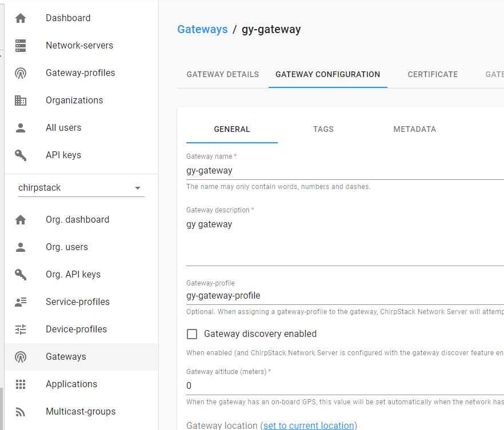The height and width of the screenshot is (430, 504).
Task: Navigate to Organizations in the sidebar
Action: click(x=81, y=100)
